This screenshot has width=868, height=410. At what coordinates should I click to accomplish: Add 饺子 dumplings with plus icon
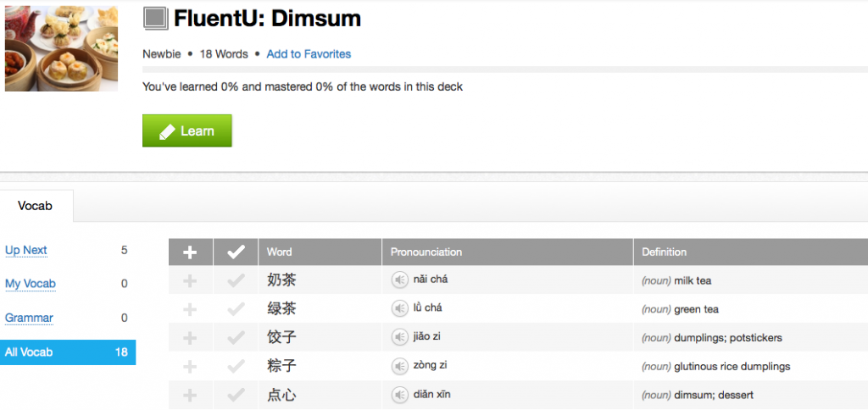coord(190,337)
